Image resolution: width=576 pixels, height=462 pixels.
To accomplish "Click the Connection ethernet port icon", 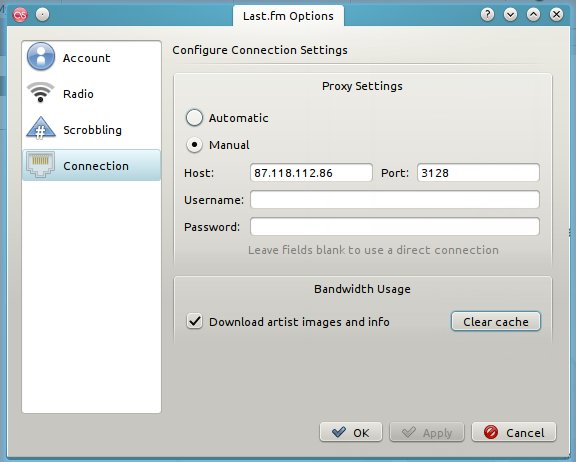I will 40,164.
